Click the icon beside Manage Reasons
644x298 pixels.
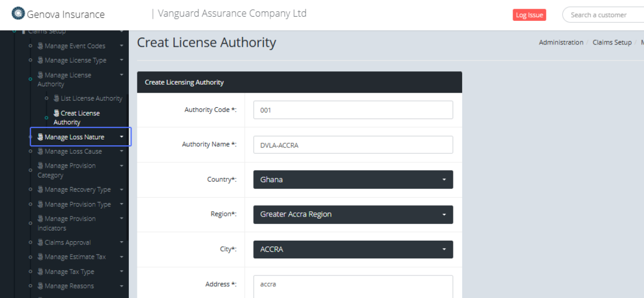point(40,286)
